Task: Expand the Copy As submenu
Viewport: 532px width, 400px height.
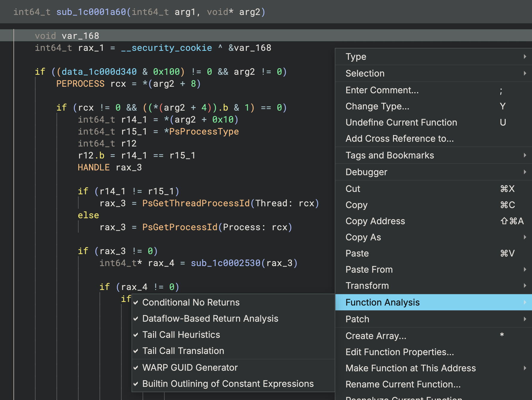Action: tap(433, 237)
